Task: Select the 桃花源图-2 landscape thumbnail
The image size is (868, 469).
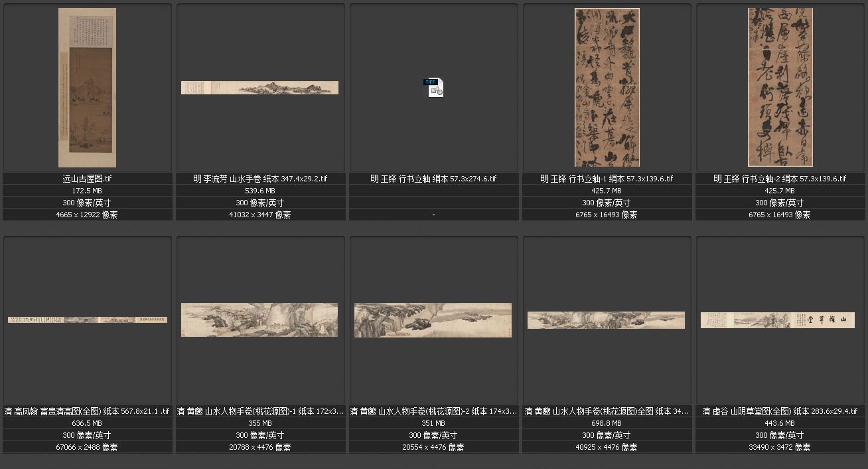Action: tap(433, 320)
